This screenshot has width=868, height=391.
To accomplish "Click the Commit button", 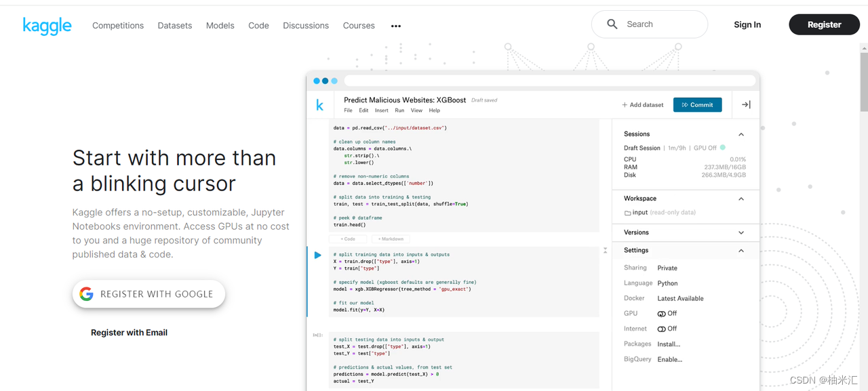I will point(697,105).
